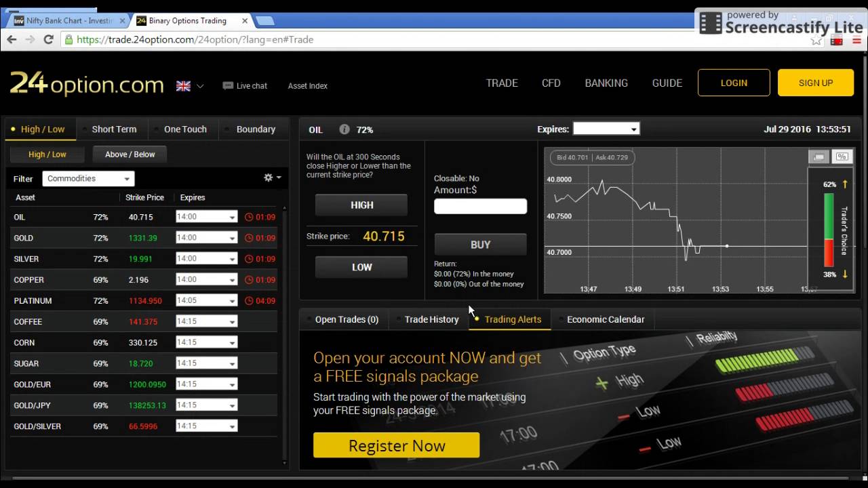Open the UK flag language selector
The height and width of the screenshot is (488, 868).
pyautogui.click(x=189, y=86)
